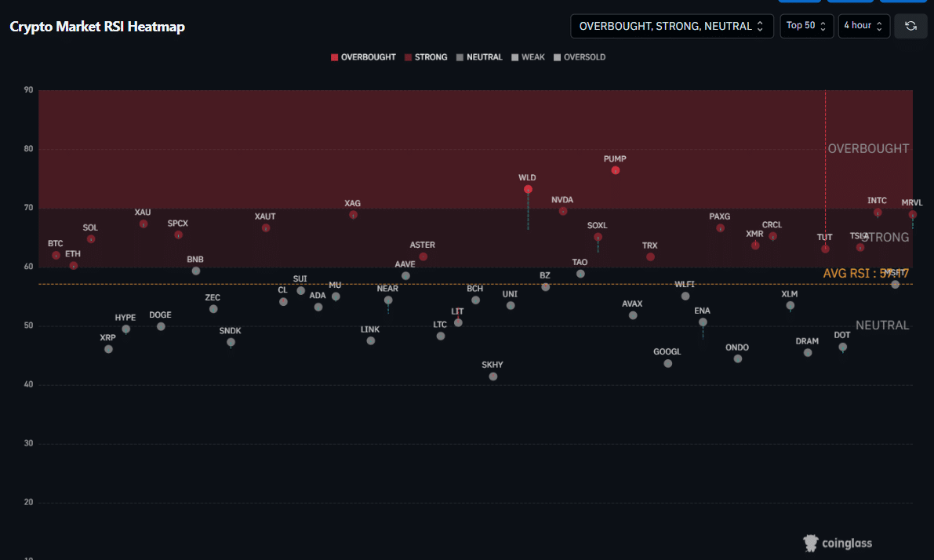The width and height of the screenshot is (934, 560).
Task: Toggle the STRONG legend entry
Action: pyautogui.click(x=426, y=57)
